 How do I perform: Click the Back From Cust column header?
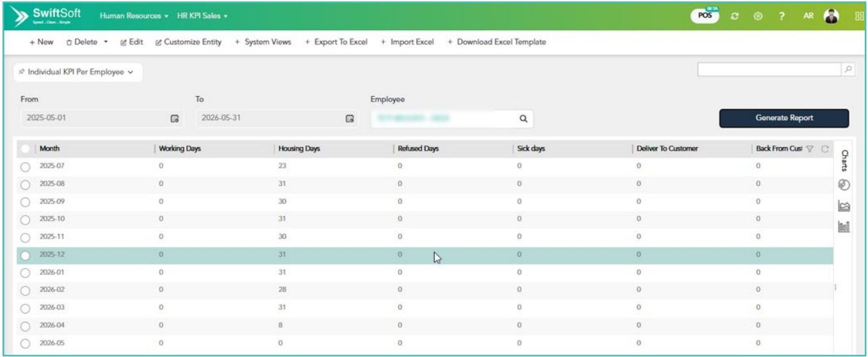tap(779, 148)
